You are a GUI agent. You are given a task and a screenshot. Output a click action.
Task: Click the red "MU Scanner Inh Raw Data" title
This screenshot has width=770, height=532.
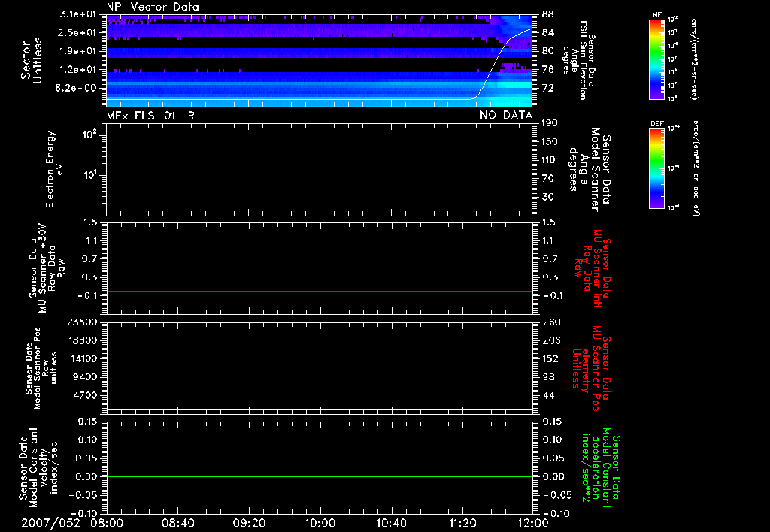click(593, 268)
